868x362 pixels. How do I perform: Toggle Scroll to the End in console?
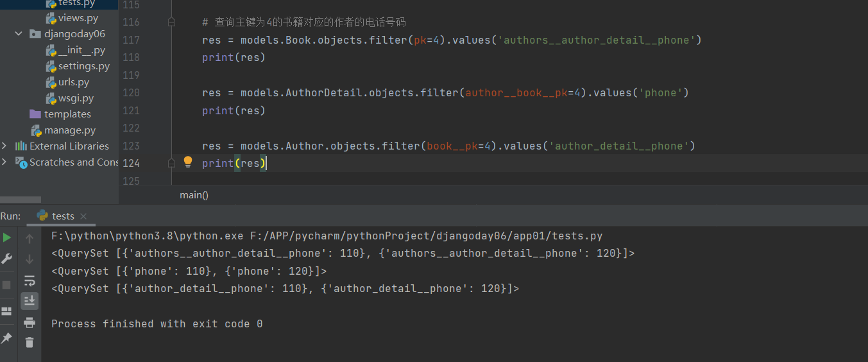tap(30, 300)
